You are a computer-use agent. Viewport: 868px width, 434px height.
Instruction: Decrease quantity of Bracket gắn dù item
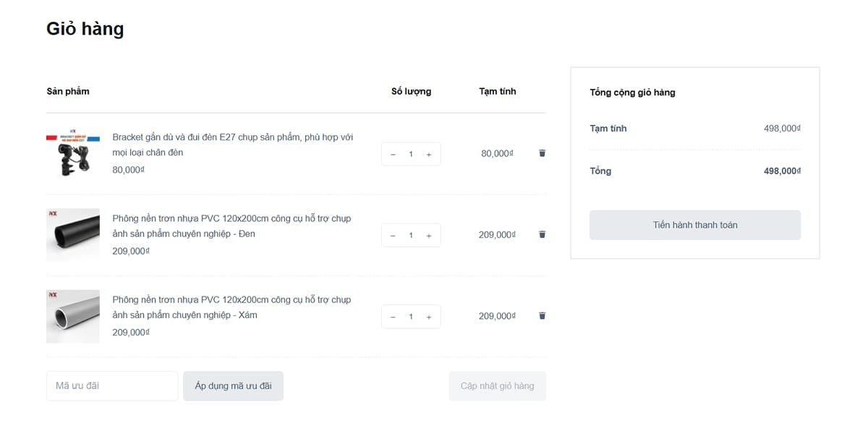pyautogui.click(x=393, y=154)
